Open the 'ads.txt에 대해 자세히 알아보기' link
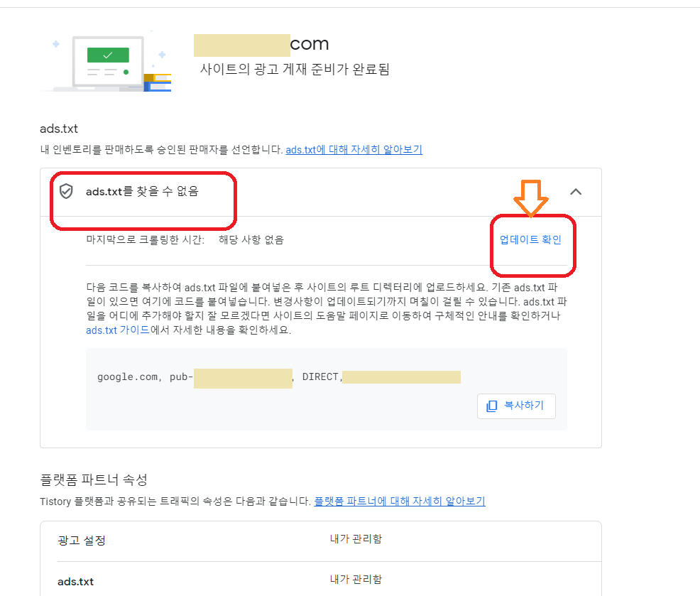700x596 pixels. pyautogui.click(x=354, y=149)
